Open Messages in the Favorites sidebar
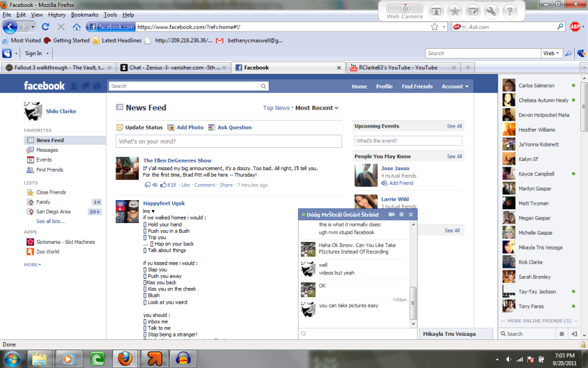588x368 pixels. (47, 150)
